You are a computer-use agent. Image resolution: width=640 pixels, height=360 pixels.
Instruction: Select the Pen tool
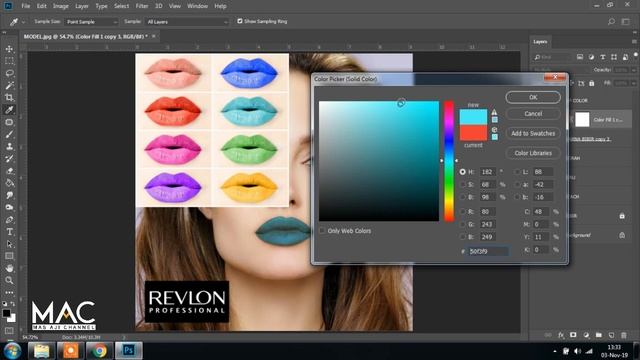coord(9,220)
